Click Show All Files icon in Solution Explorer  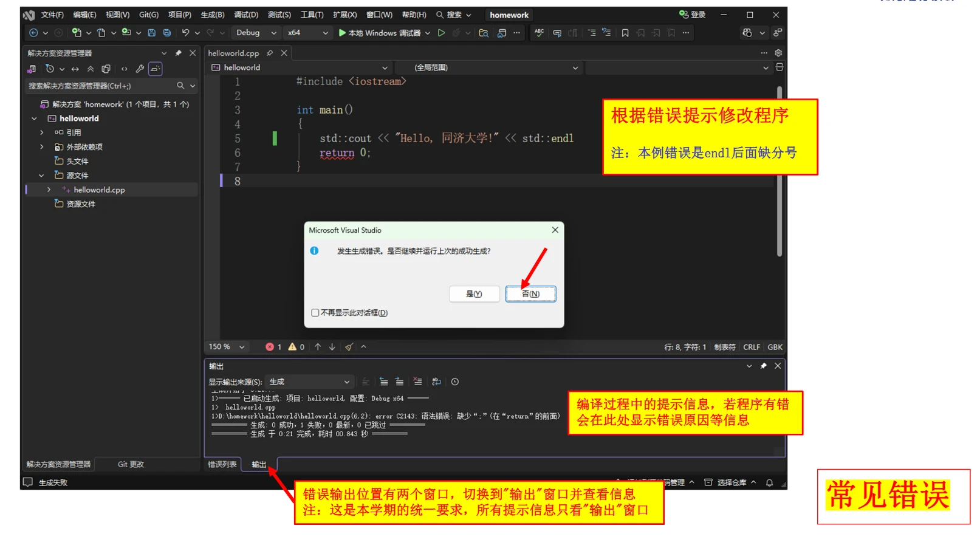(106, 69)
